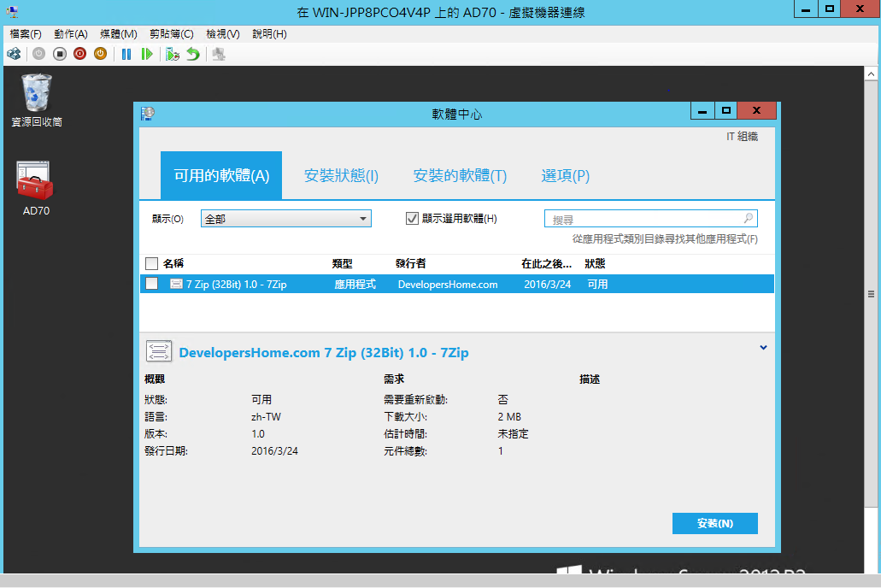
Task: Maximize the 軟體中心 window
Action: click(x=726, y=111)
